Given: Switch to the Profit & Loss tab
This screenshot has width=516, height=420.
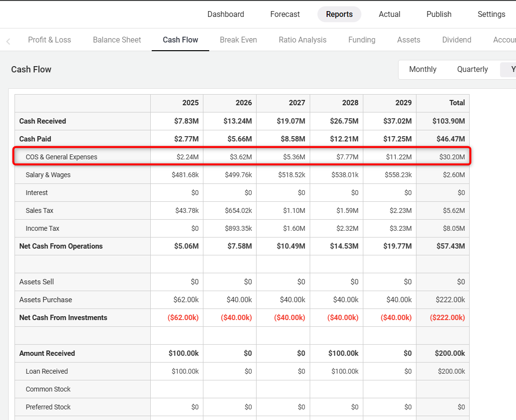Looking at the screenshot, I should click(49, 40).
